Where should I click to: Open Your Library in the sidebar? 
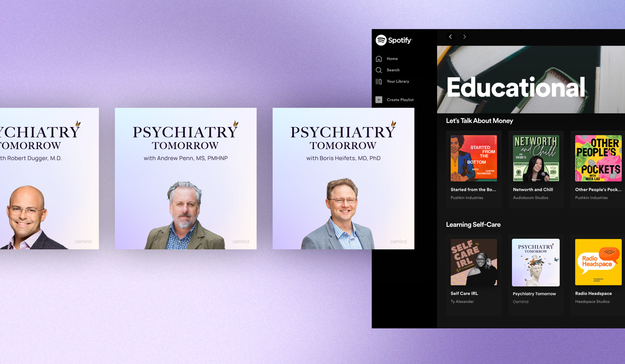click(398, 81)
